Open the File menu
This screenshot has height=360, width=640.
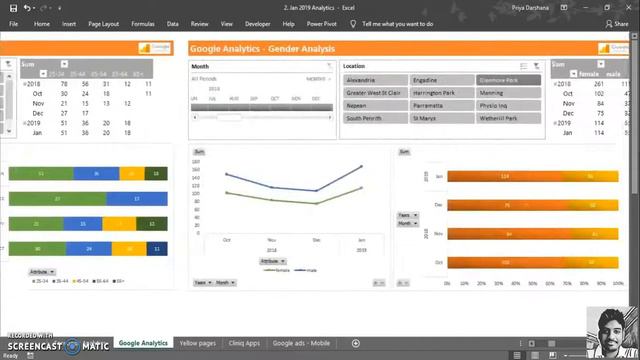[13, 24]
